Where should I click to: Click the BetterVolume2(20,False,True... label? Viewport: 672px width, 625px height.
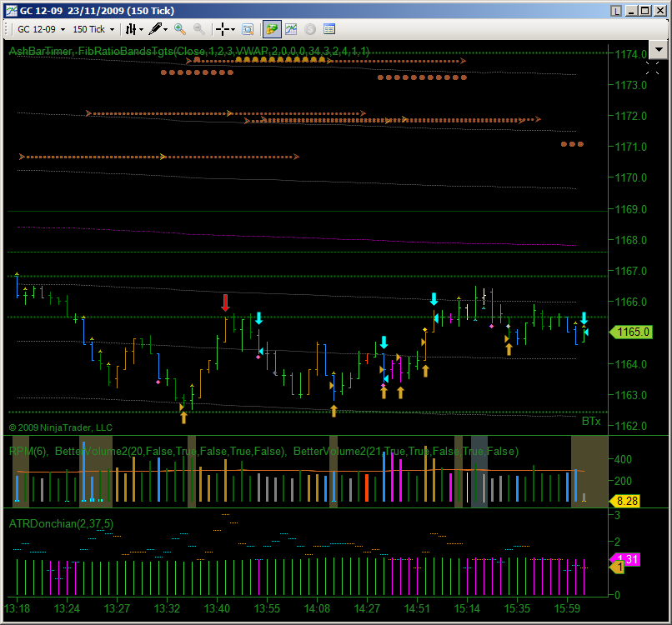click(x=170, y=451)
